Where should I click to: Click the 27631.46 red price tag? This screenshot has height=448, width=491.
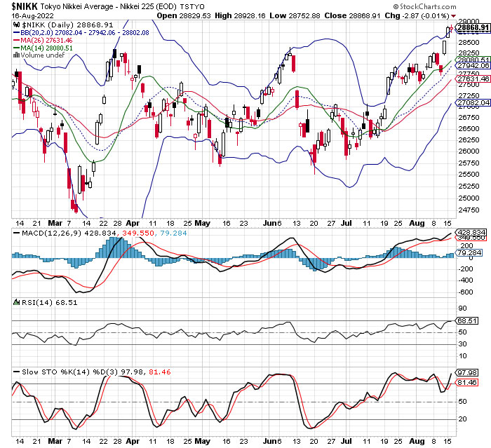coord(473,79)
